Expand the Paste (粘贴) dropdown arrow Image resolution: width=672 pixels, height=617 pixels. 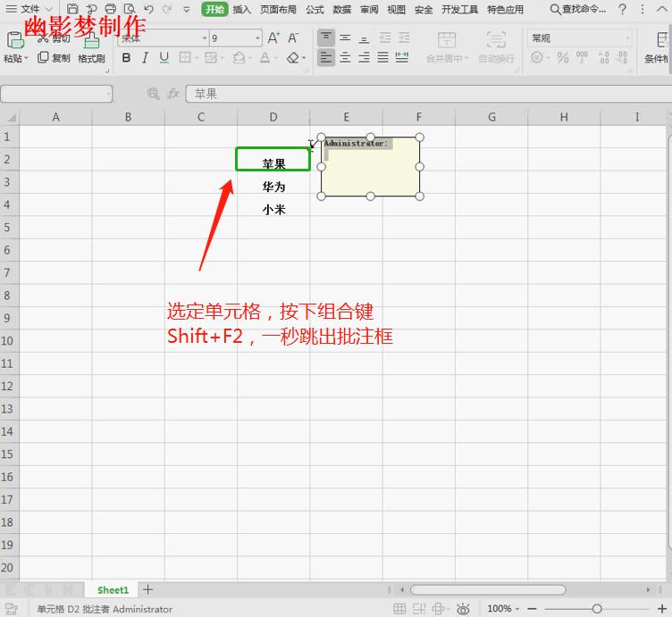tap(26, 58)
